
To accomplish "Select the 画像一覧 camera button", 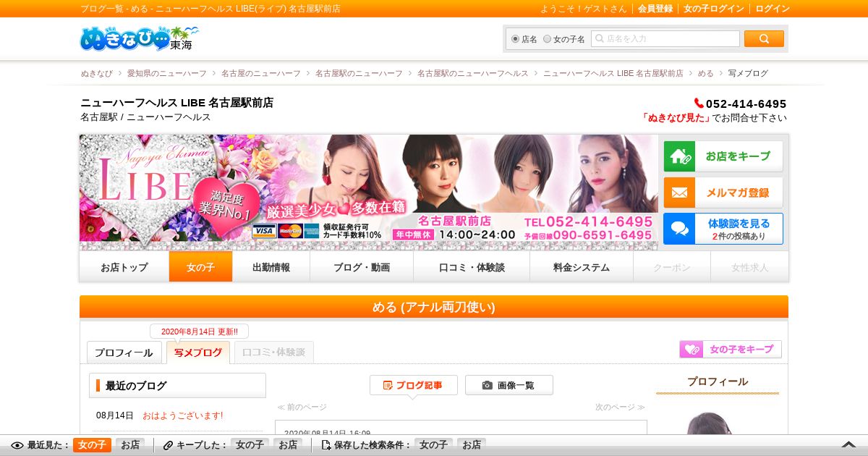I will pyautogui.click(x=509, y=385).
